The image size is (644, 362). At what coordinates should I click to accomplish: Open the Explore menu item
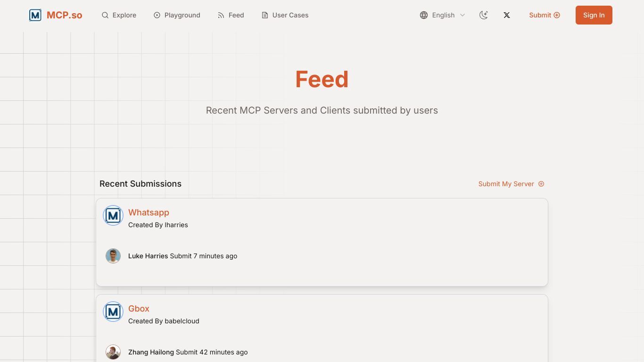coord(119,15)
